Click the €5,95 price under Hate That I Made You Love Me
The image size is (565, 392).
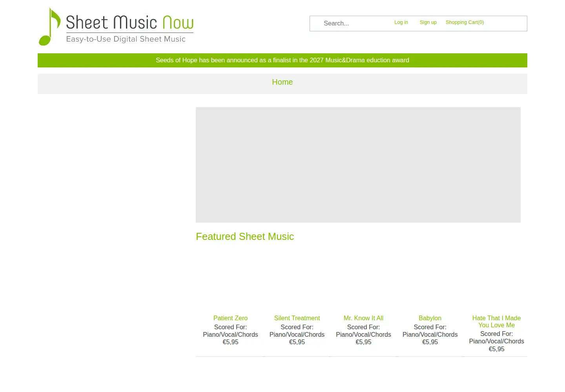coord(496,349)
